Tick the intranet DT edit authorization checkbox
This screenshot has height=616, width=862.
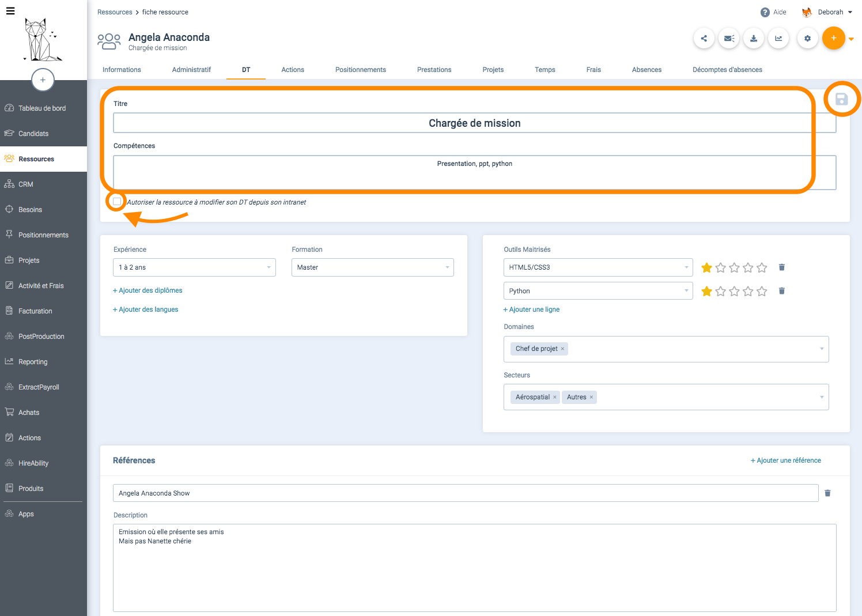[x=117, y=202]
